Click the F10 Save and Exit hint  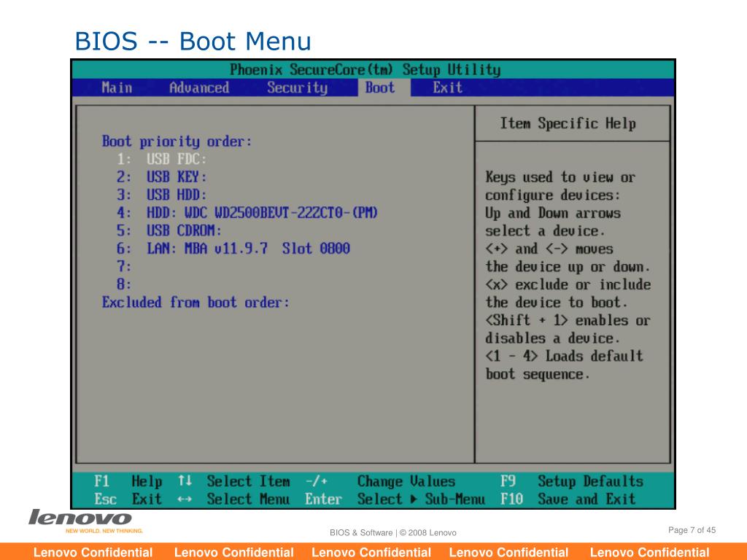568,499
